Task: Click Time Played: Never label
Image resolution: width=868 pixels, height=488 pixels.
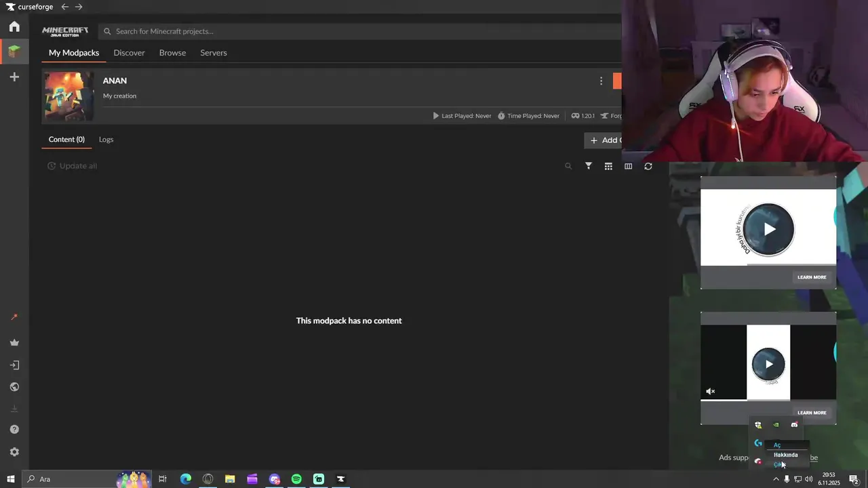Action: 528,116
